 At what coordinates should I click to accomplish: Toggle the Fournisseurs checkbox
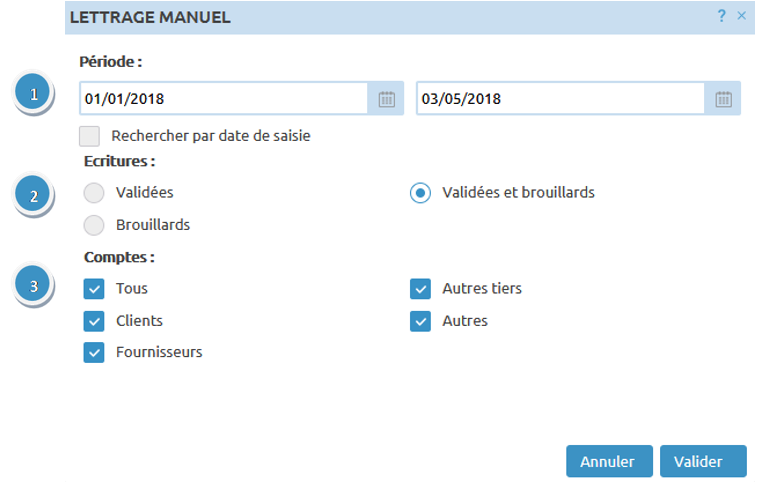[x=94, y=352]
